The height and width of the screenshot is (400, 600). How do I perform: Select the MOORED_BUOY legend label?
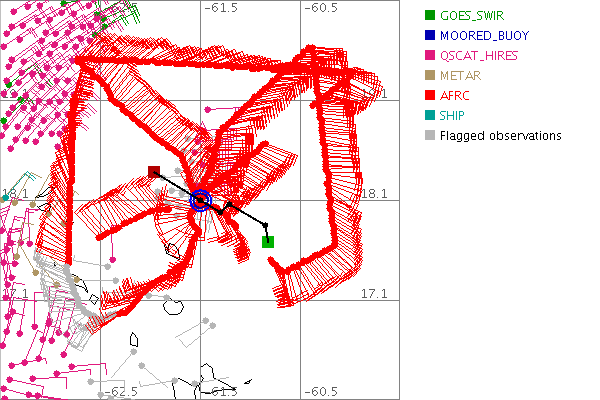[485, 35]
